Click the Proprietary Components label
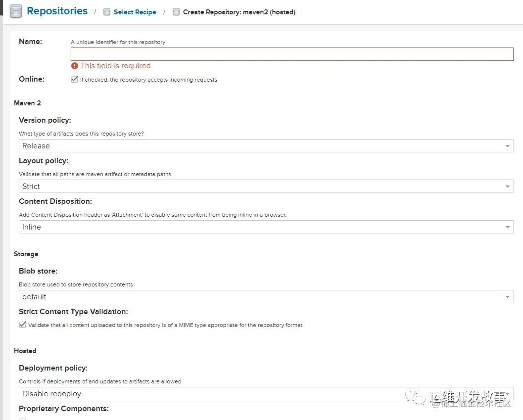The image size is (523, 420). pos(63,409)
